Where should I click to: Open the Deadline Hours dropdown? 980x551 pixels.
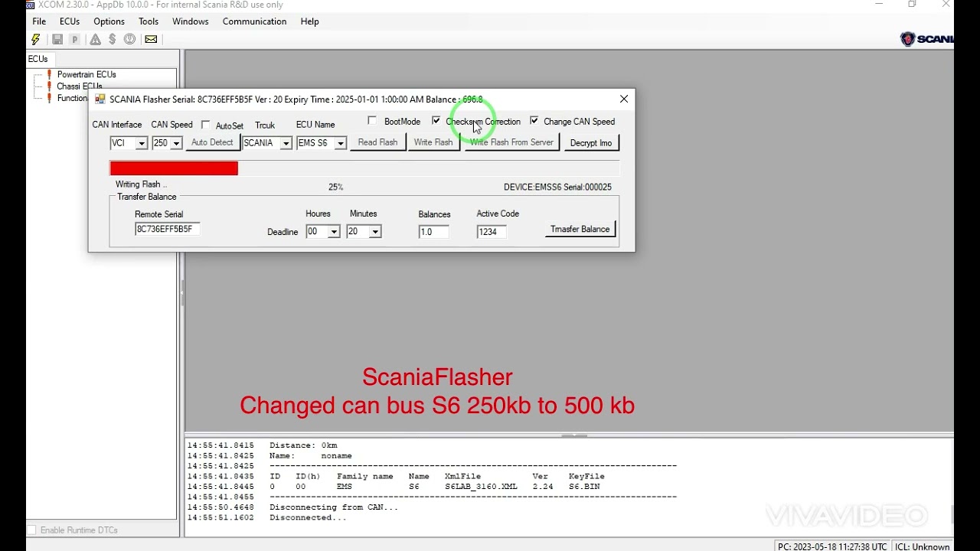point(334,232)
